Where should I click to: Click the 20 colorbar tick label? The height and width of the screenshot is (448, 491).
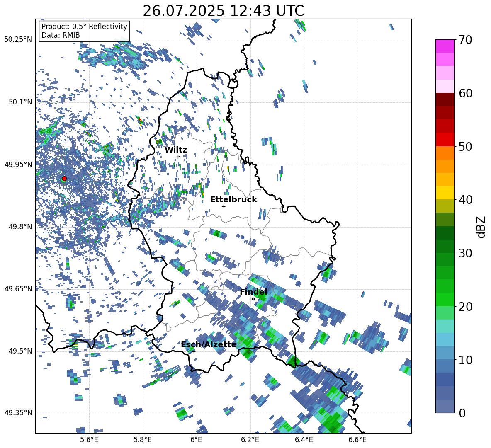click(465, 307)
